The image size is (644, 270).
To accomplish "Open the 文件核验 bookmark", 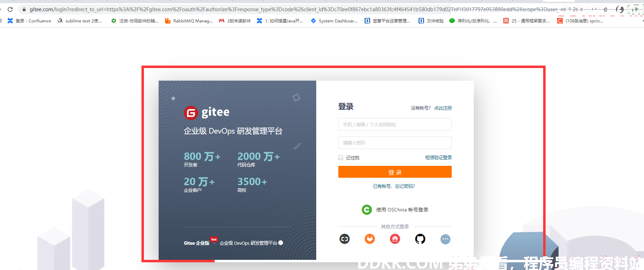I will pos(431,21).
